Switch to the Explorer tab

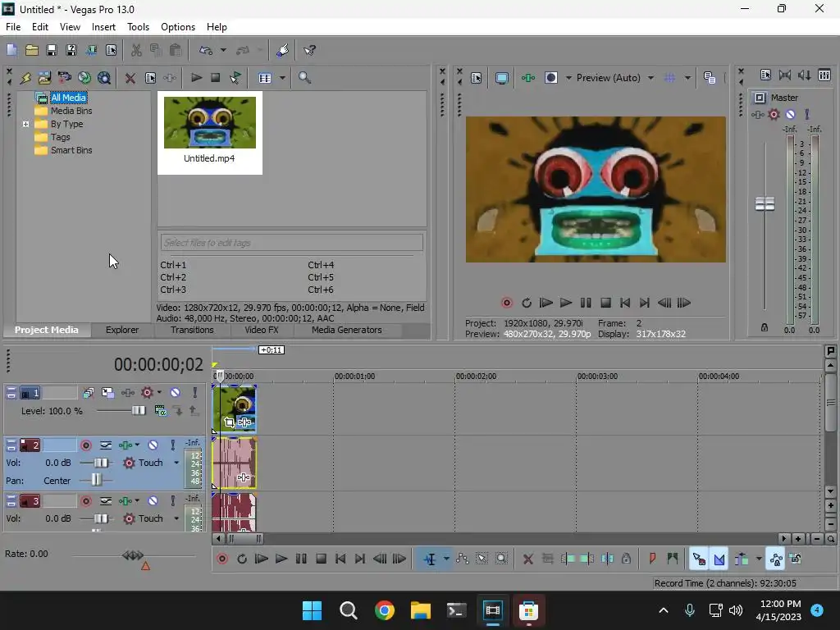pos(122,330)
